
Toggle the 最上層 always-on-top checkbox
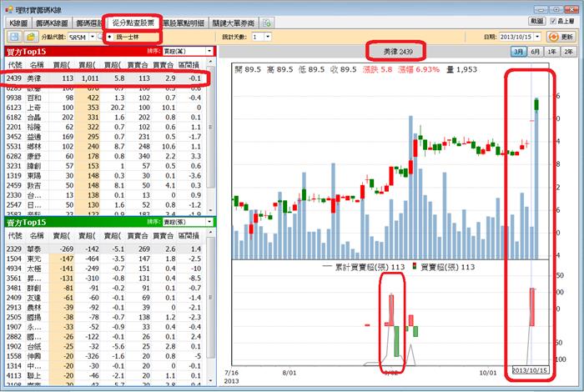(x=555, y=21)
